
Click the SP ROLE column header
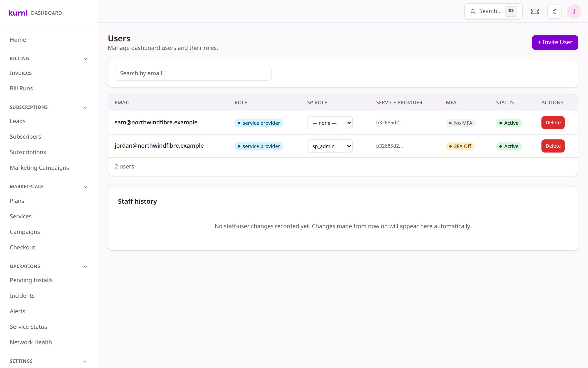coord(317,103)
